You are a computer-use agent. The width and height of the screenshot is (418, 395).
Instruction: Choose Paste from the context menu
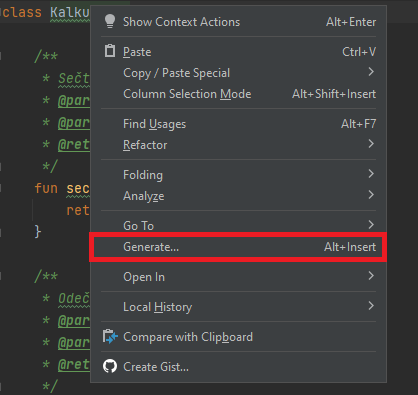pyautogui.click(x=239, y=52)
